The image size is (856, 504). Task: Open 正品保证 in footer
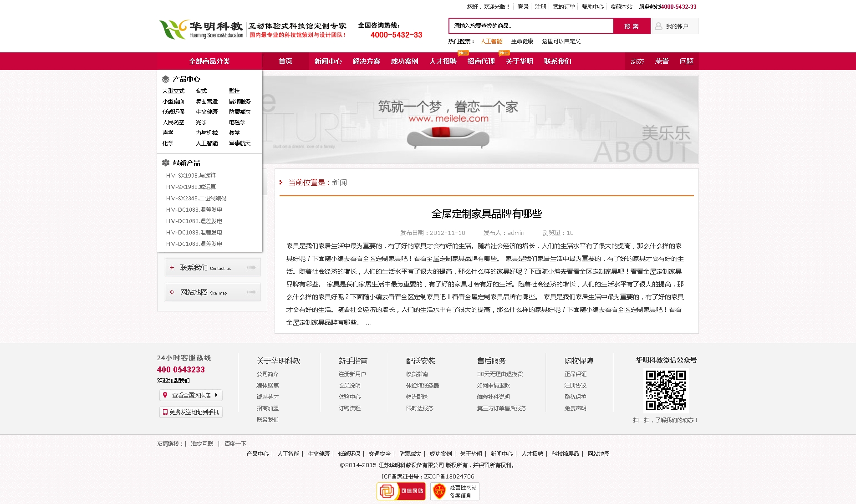(x=576, y=374)
